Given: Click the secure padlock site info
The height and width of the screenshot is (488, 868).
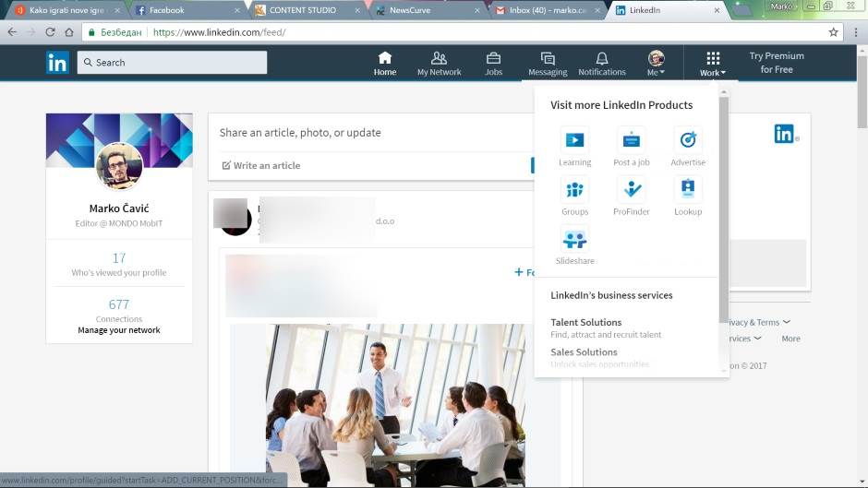Looking at the screenshot, I should pos(92,32).
